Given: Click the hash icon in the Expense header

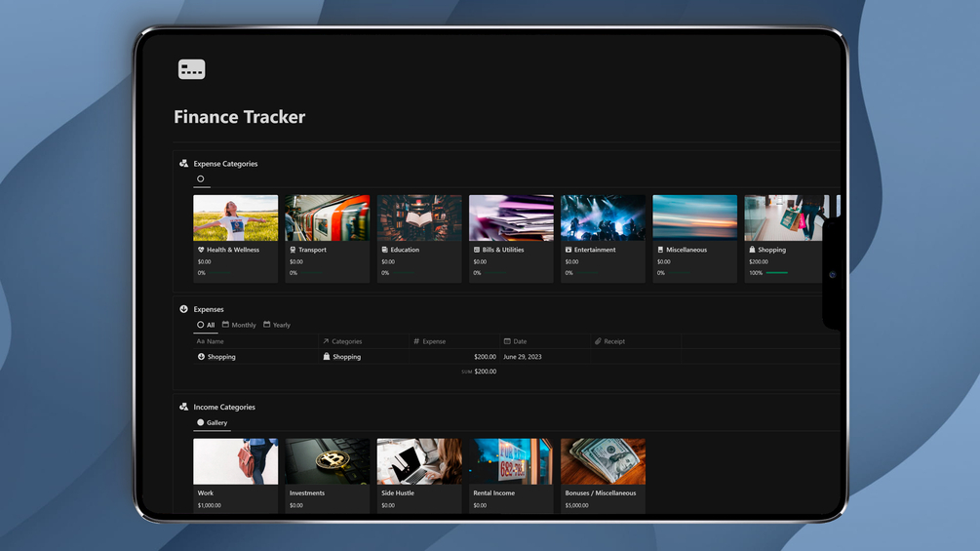Looking at the screenshot, I should (416, 341).
